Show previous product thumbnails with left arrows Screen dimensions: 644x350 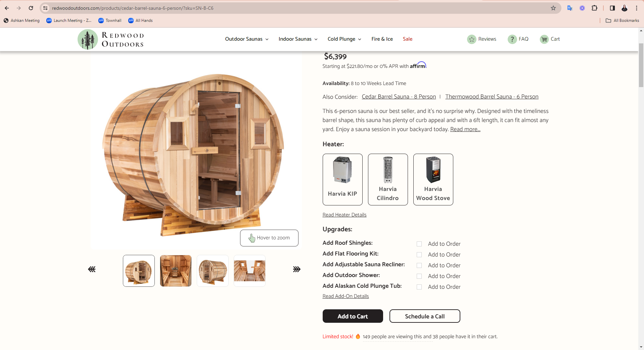pos(92,269)
